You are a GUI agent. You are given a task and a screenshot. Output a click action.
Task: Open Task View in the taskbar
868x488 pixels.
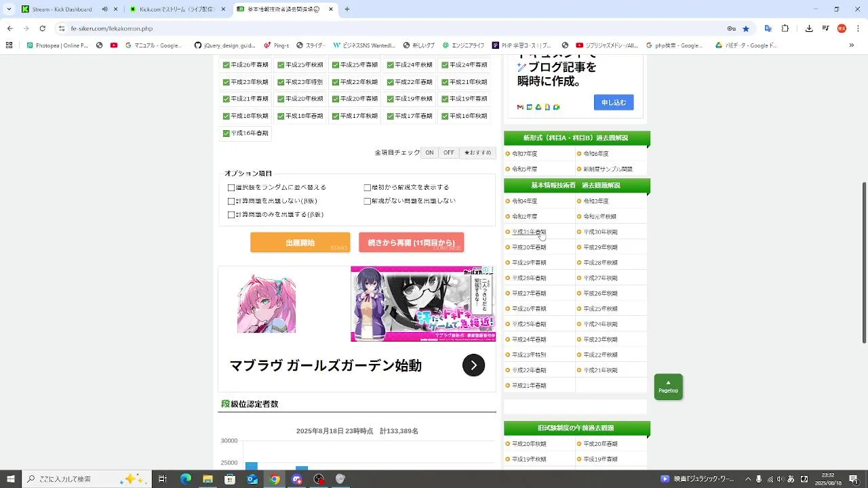(x=163, y=479)
